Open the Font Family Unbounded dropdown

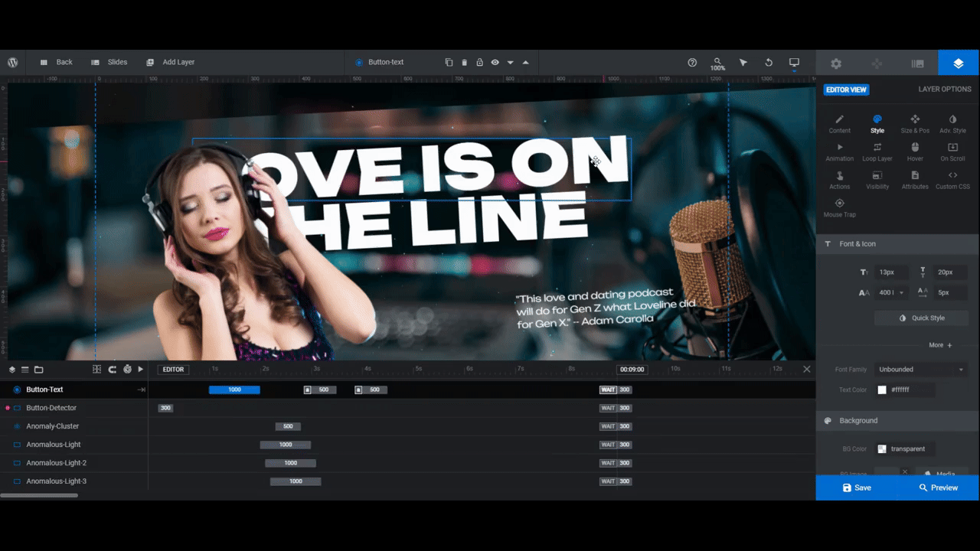pos(921,370)
